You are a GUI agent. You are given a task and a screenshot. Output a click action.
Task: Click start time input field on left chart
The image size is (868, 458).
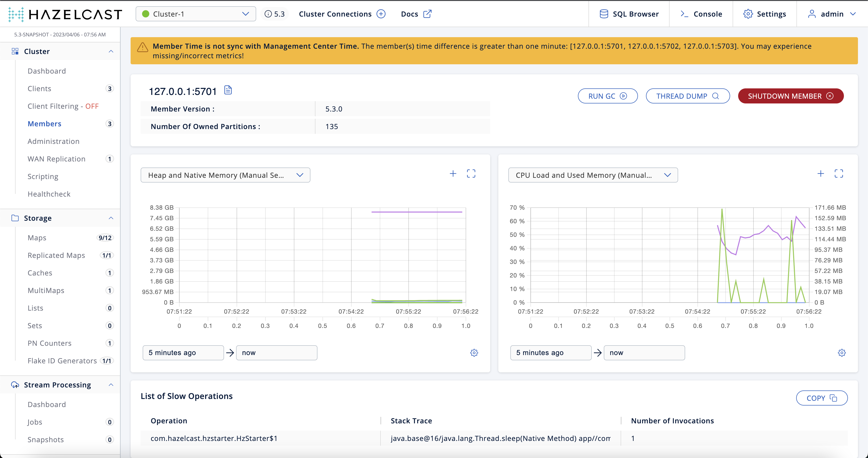183,352
